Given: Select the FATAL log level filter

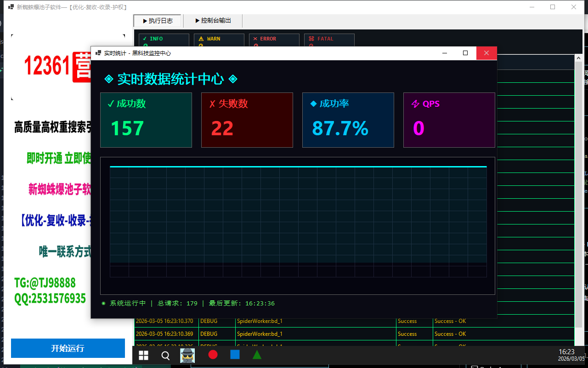Looking at the screenshot, I should pos(329,40).
